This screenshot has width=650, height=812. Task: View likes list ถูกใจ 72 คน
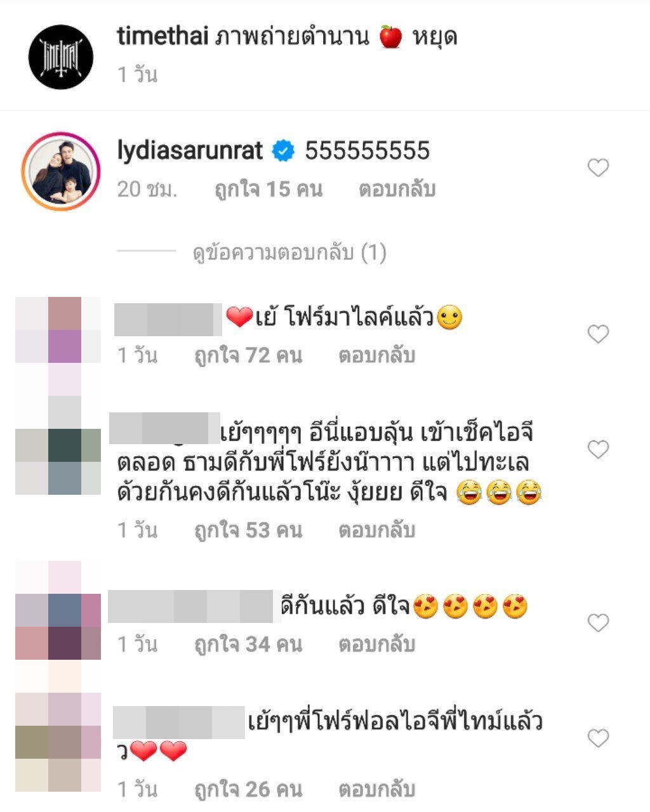point(248,355)
